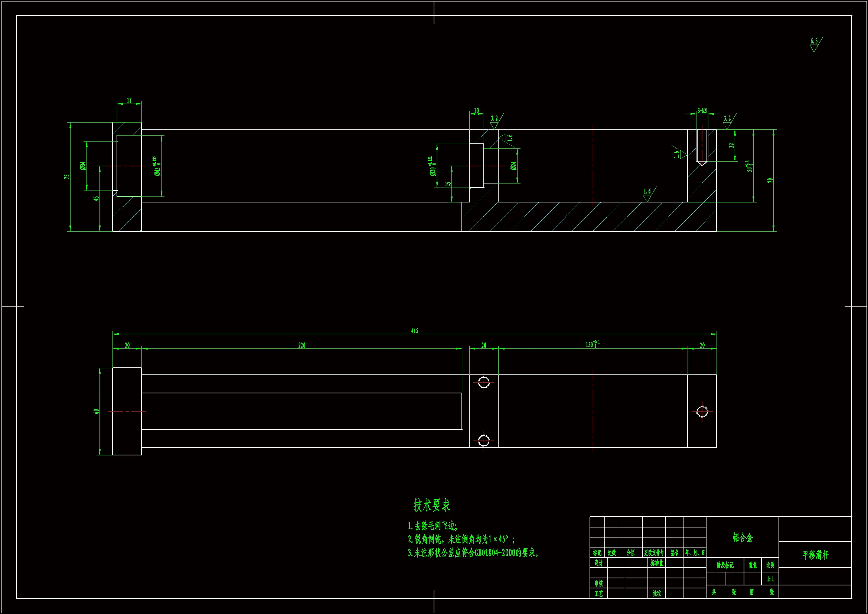Select the 设计 title block cell
Viewport: 868px width, 614px height.
click(598, 563)
